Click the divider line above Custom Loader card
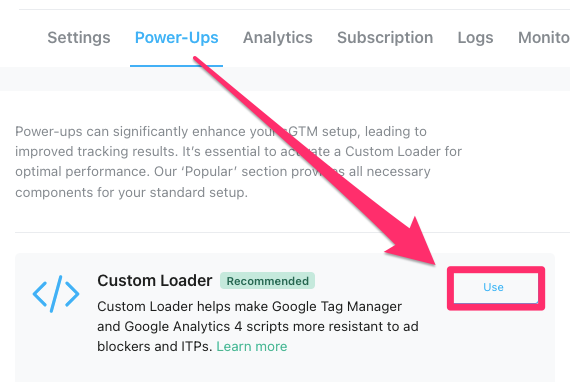The image size is (570, 382). click(x=292, y=232)
